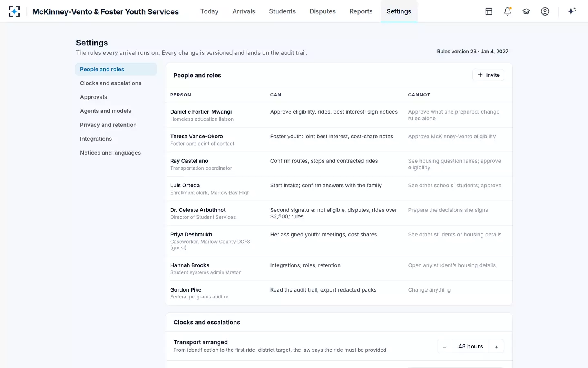The width and height of the screenshot is (588, 368).
Task: Click the Transport arranged setting title
Action: coord(200,342)
